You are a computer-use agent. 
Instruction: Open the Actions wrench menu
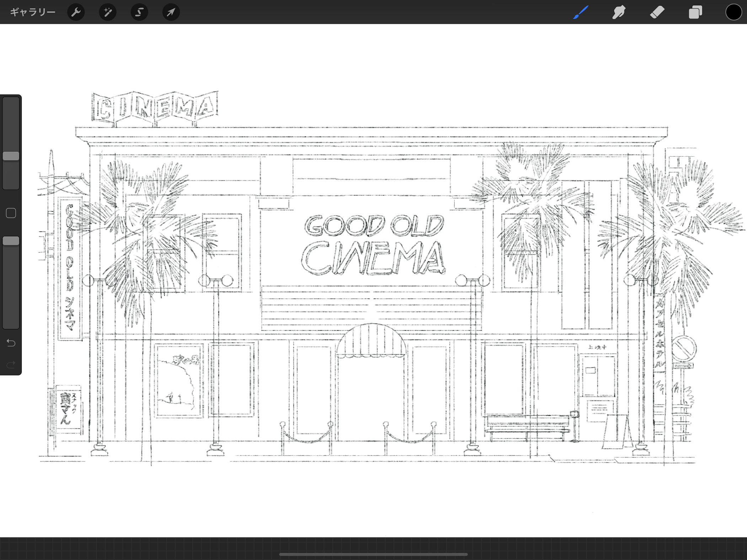(x=76, y=12)
